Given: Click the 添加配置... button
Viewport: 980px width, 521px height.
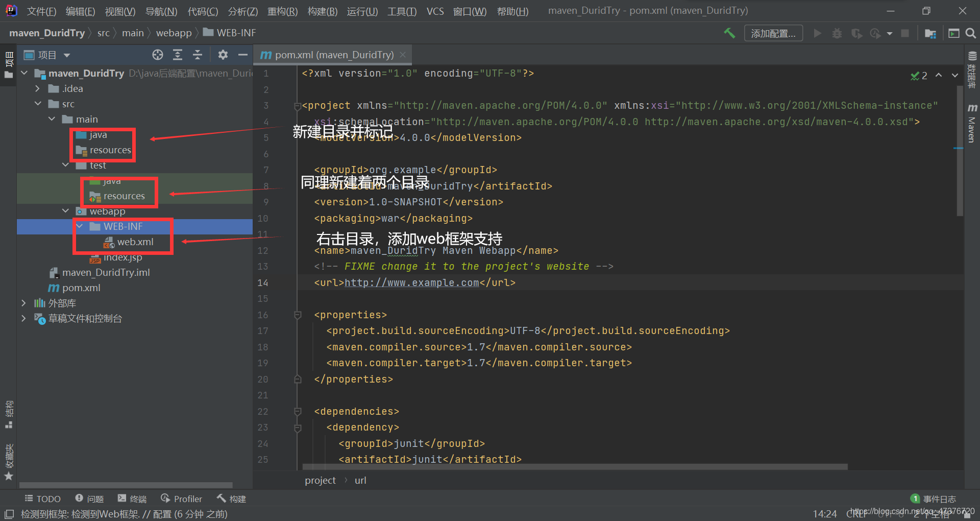Looking at the screenshot, I should pyautogui.click(x=773, y=33).
